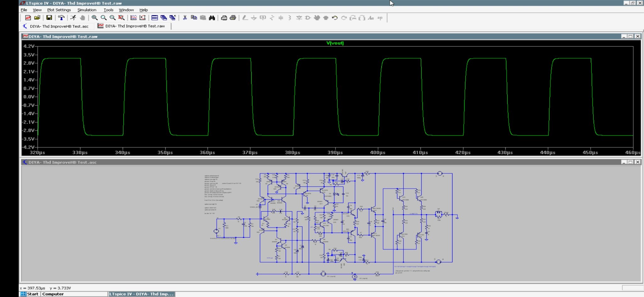The height and width of the screenshot is (297, 644).
Task: Click the 460µs time axis label
Action: [x=633, y=152]
